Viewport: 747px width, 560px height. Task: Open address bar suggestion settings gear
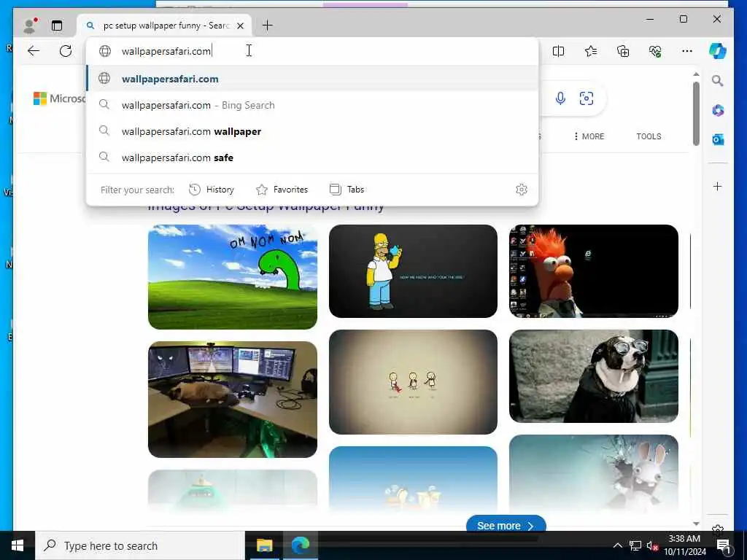[x=522, y=190]
